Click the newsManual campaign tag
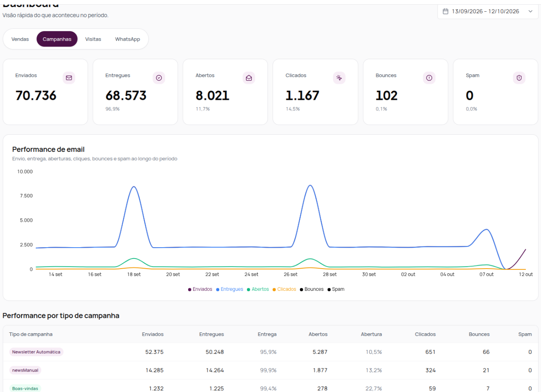541x392 pixels. [25, 370]
